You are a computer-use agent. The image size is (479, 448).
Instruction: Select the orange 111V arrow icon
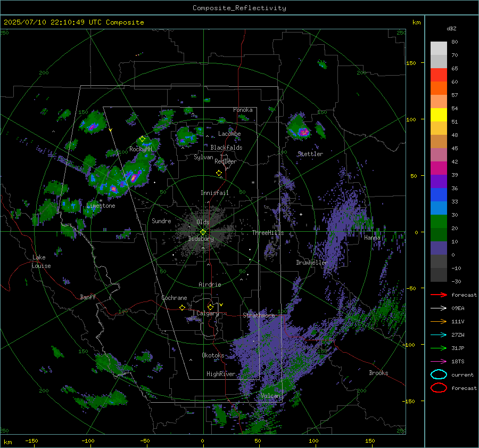(x=439, y=321)
